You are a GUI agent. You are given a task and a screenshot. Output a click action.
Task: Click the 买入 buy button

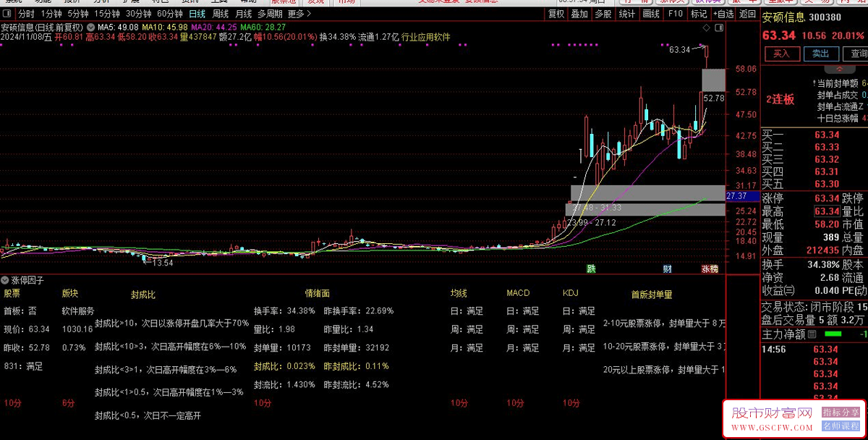point(782,54)
